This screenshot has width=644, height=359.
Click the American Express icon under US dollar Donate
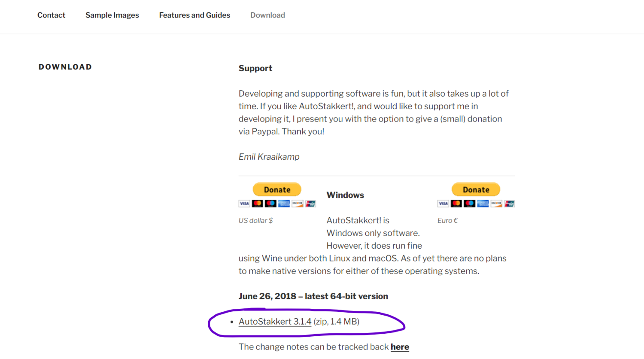pos(284,204)
